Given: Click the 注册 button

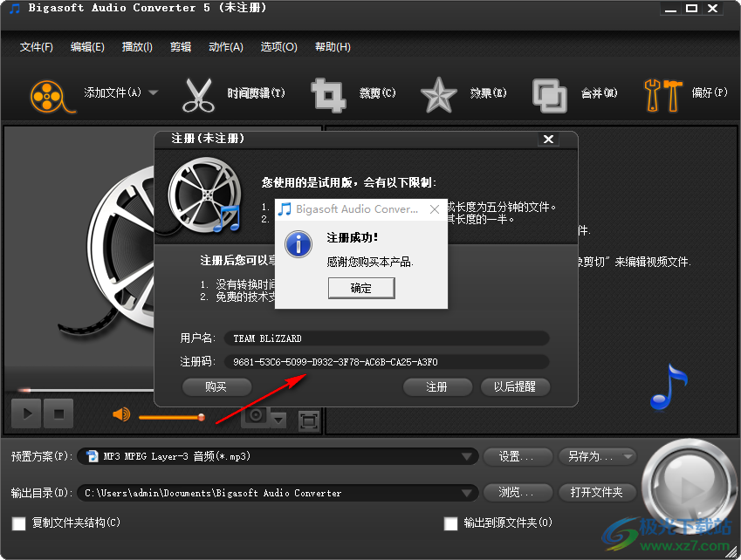Looking at the screenshot, I should (436, 387).
